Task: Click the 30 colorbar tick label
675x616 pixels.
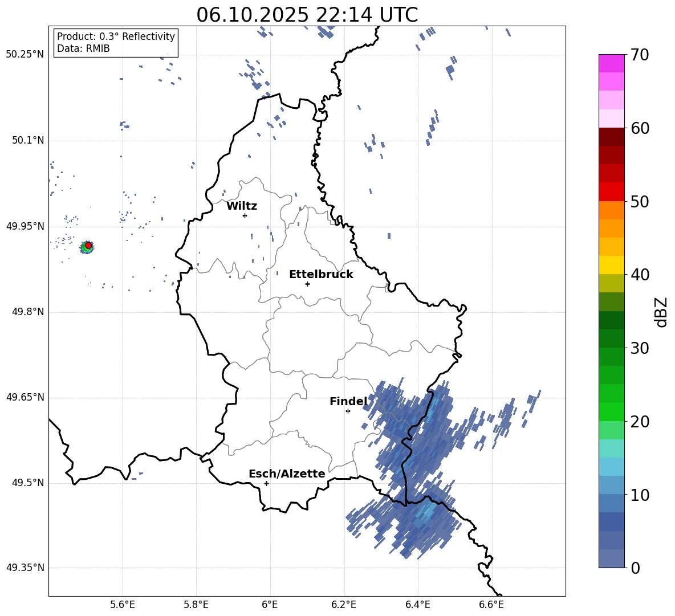Action: point(640,348)
